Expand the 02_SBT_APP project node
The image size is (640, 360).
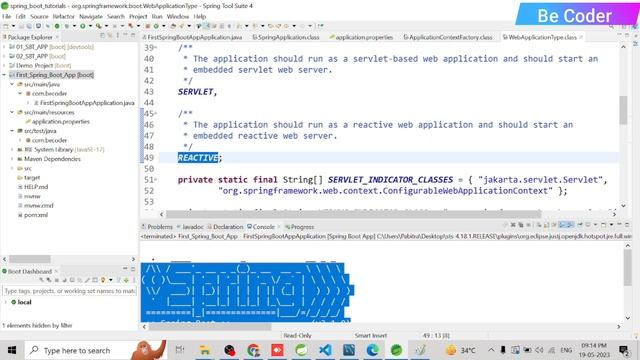point(4,56)
